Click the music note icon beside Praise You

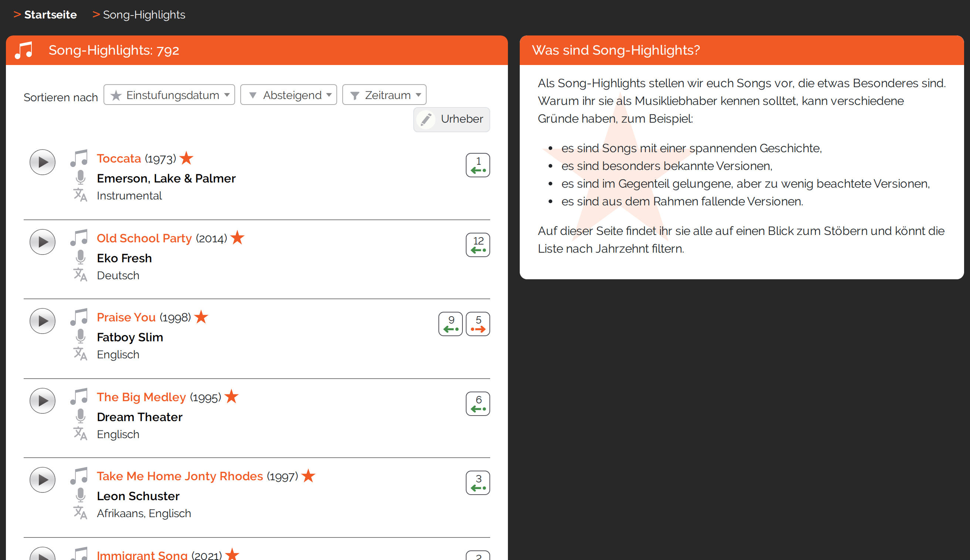point(79,317)
